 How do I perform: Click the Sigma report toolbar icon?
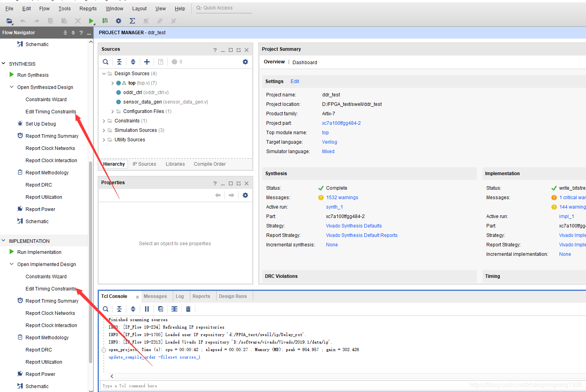tap(132, 21)
